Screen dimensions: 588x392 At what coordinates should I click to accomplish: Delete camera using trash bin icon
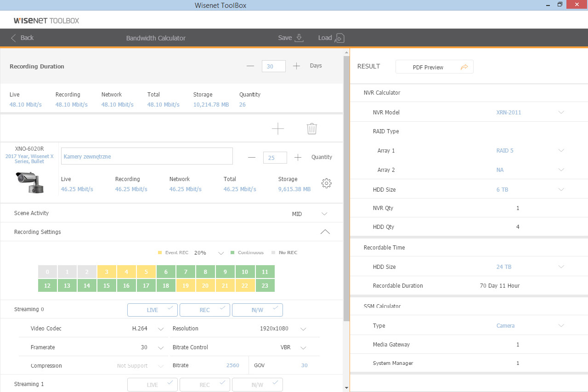coord(312,129)
